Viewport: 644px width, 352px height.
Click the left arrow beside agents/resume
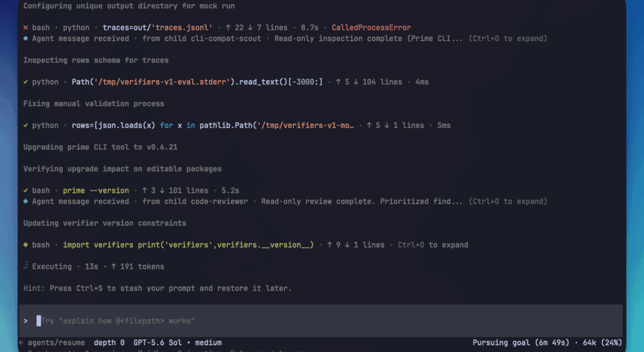click(x=21, y=343)
